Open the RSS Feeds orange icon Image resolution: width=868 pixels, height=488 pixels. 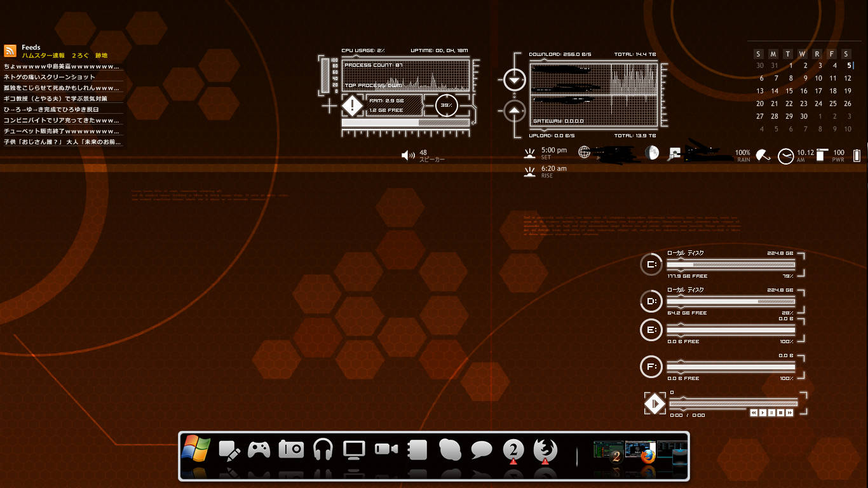tap(10, 51)
